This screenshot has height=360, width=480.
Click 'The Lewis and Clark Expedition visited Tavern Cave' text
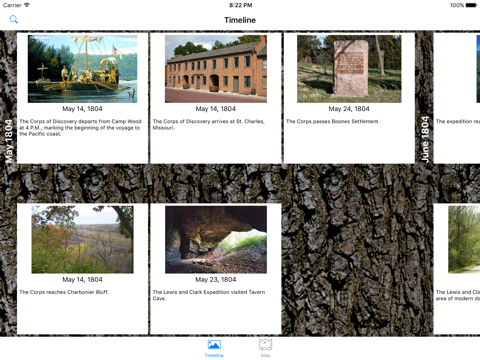pos(209,295)
